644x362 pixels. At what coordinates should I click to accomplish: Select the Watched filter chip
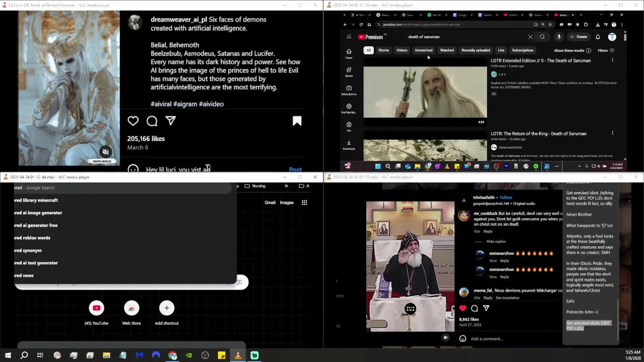click(447, 50)
